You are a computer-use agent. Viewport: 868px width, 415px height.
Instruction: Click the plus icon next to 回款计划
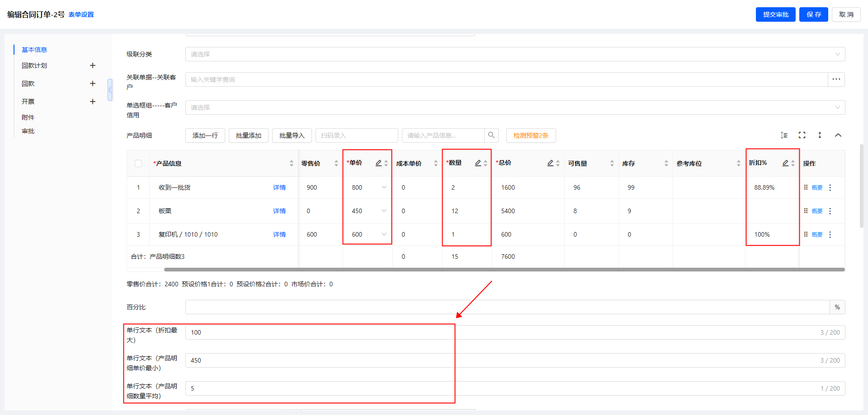tap(93, 65)
